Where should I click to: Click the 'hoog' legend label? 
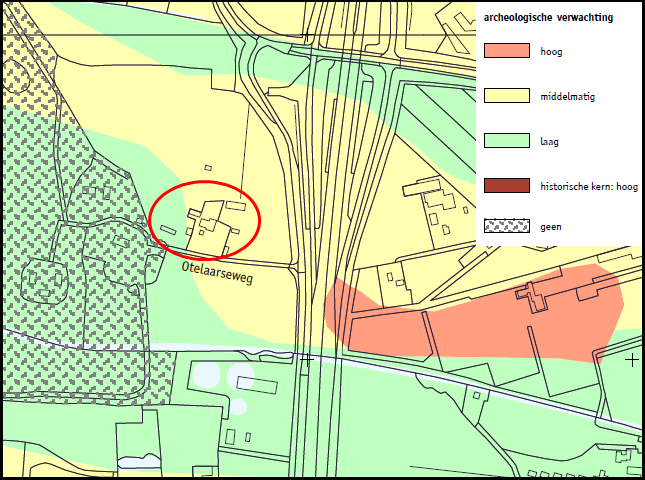[x=551, y=51]
